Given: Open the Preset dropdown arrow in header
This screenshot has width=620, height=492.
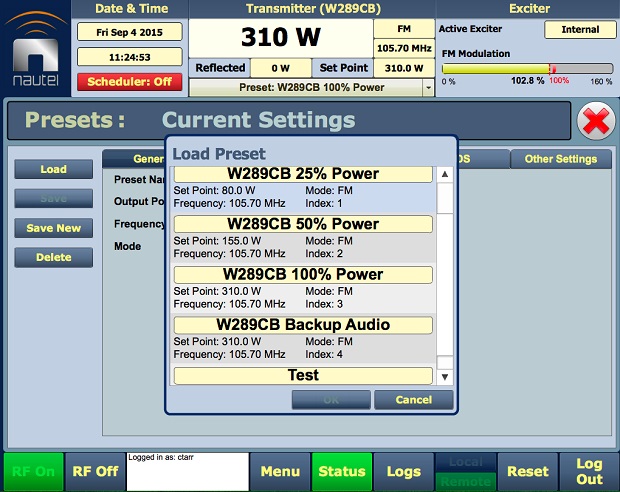Looking at the screenshot, I should pos(428,88).
